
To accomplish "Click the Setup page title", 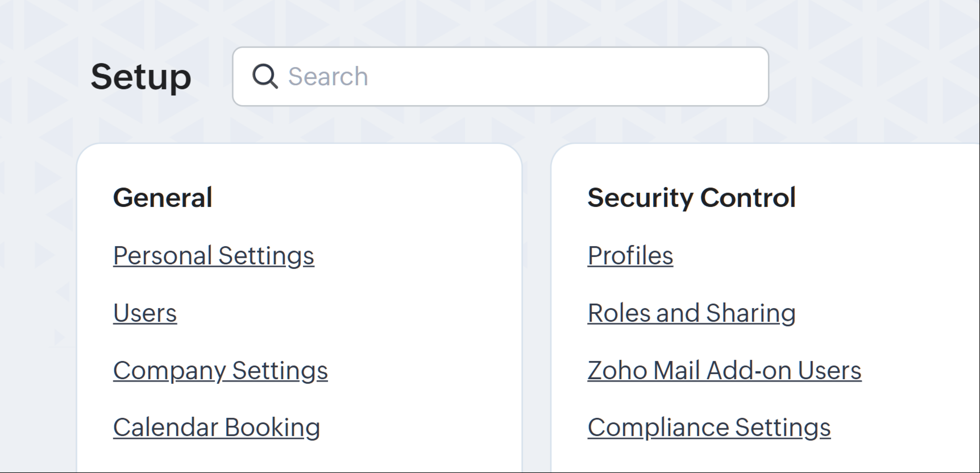I will (141, 77).
